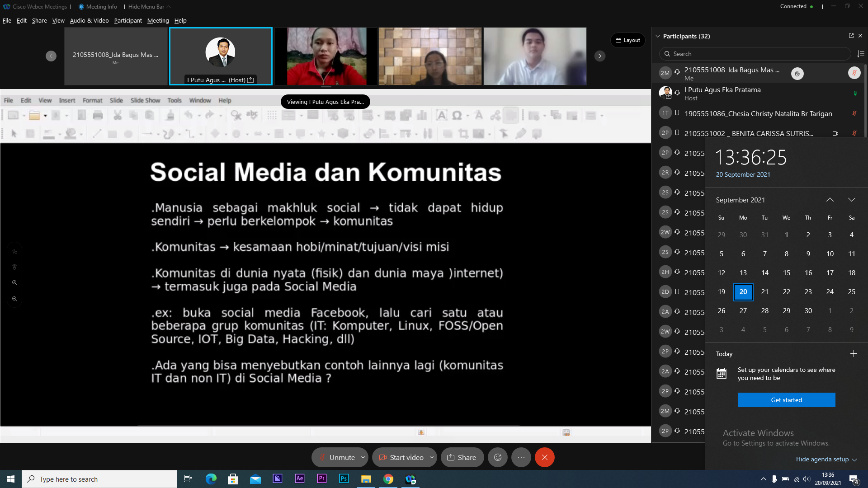Click the annotate tool in shared view sidebar

pos(14,252)
